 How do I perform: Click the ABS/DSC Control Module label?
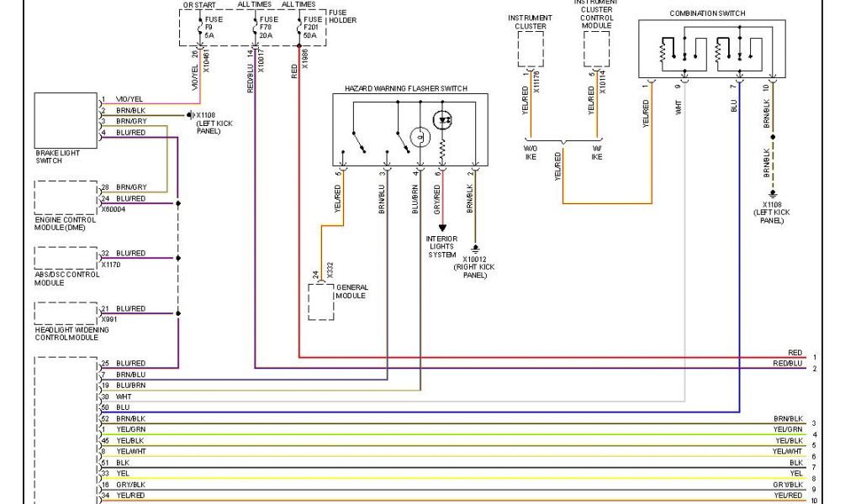tap(66, 278)
